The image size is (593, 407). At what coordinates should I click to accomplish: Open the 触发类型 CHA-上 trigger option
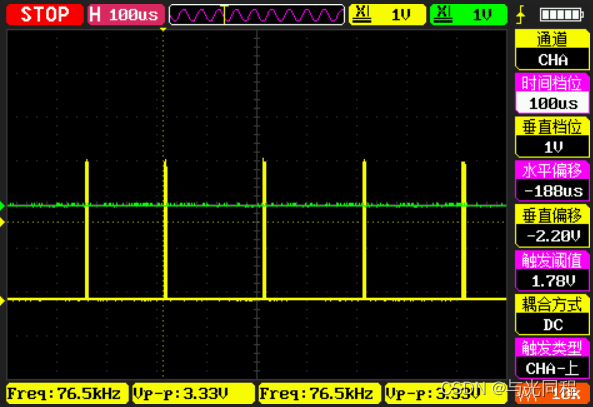coord(552,358)
